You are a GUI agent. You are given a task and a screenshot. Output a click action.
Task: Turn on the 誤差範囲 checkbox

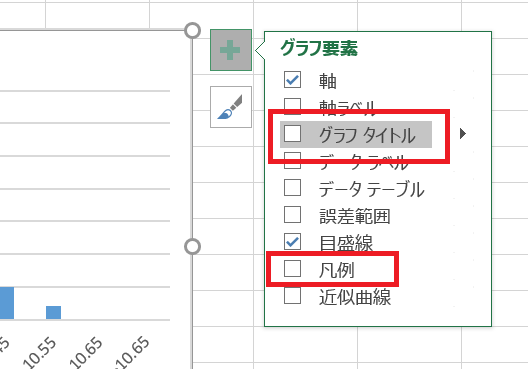point(292,214)
